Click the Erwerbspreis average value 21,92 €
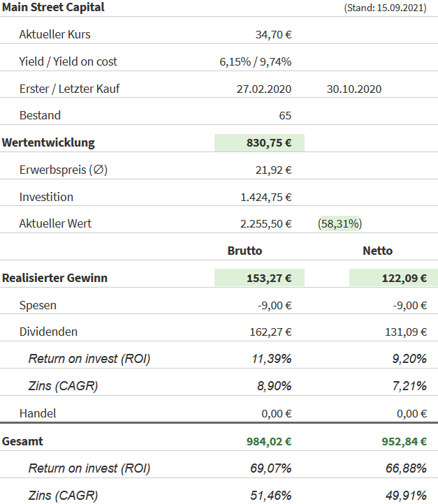Viewport: 438px width, 504px height. [x=274, y=170]
